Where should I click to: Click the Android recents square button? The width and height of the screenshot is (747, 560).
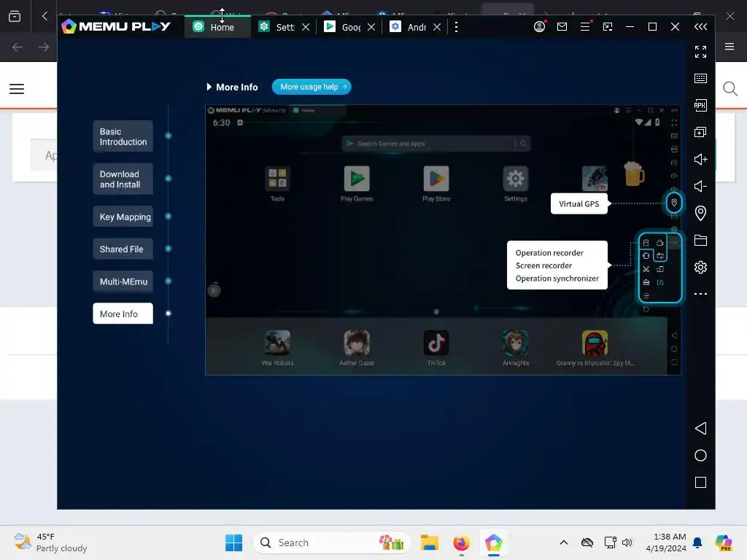tap(700, 483)
